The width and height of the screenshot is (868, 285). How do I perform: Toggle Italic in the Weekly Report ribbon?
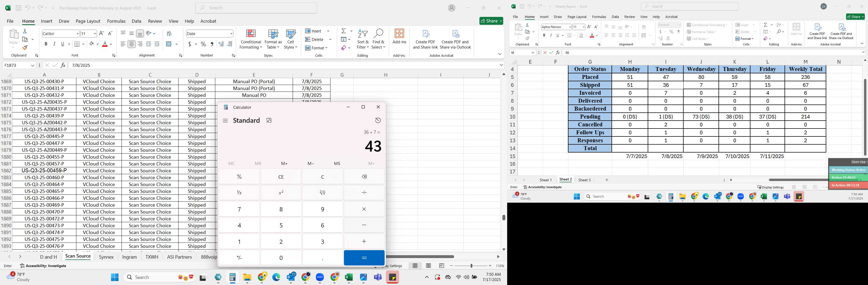550,35
